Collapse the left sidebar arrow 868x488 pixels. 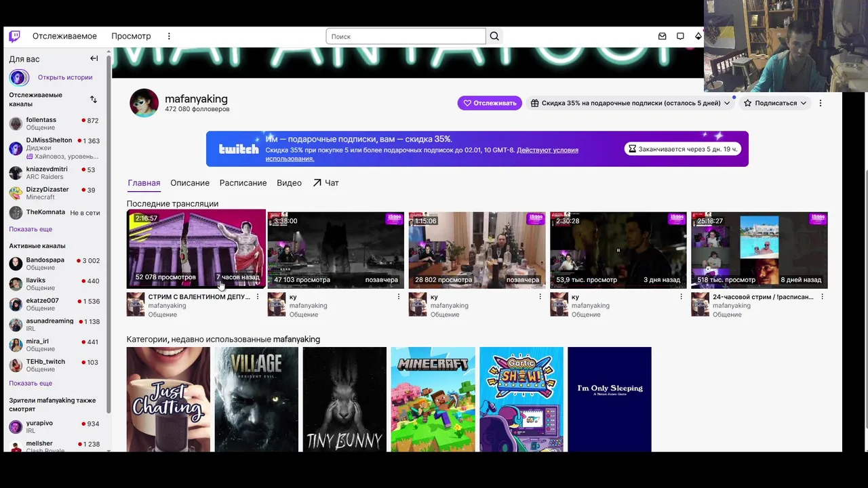(94, 59)
